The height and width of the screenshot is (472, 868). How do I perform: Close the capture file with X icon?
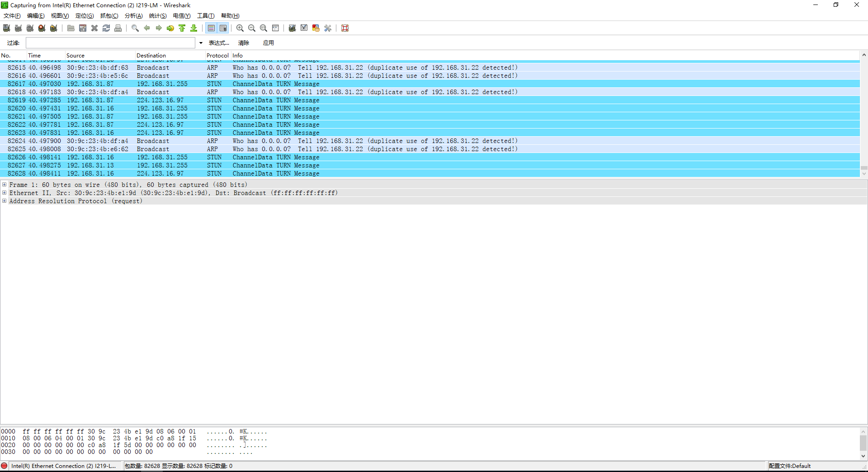94,28
